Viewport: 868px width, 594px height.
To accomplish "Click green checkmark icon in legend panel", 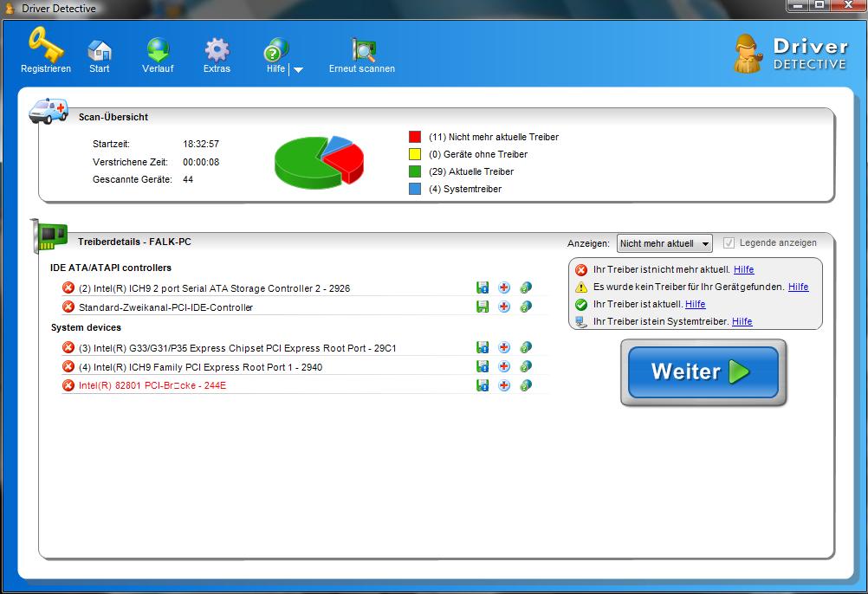I will point(581,304).
